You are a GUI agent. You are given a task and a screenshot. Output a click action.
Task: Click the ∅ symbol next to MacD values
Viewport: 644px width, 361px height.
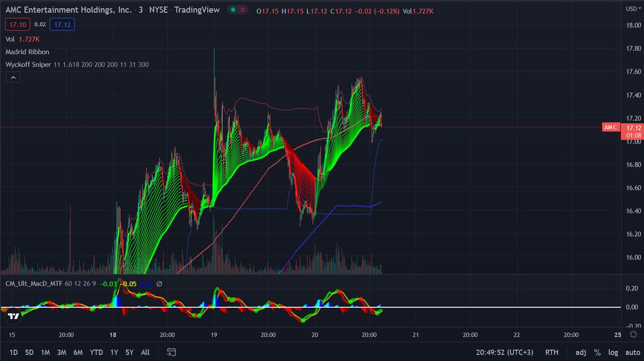[159, 284]
